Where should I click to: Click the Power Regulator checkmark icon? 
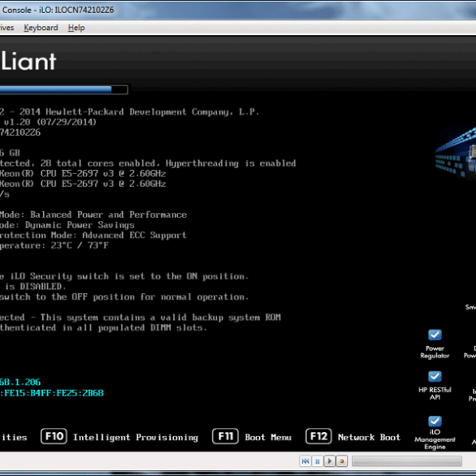pyautogui.click(x=435, y=335)
